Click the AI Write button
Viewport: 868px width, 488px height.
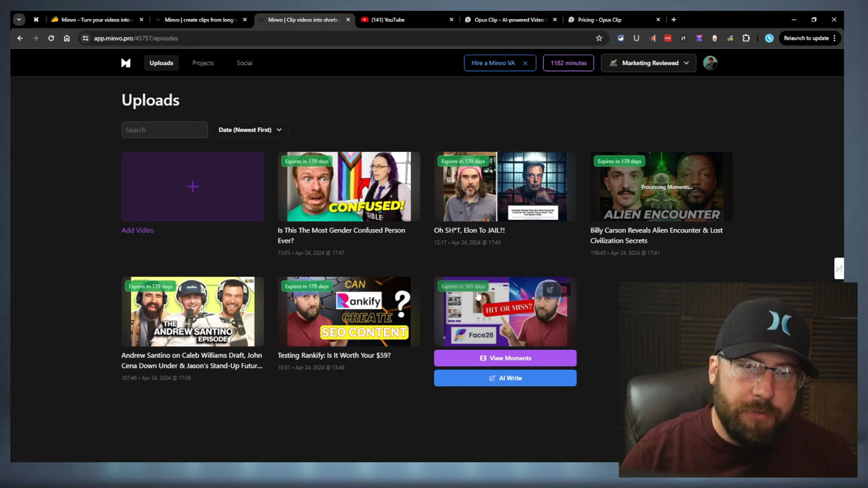tap(505, 378)
